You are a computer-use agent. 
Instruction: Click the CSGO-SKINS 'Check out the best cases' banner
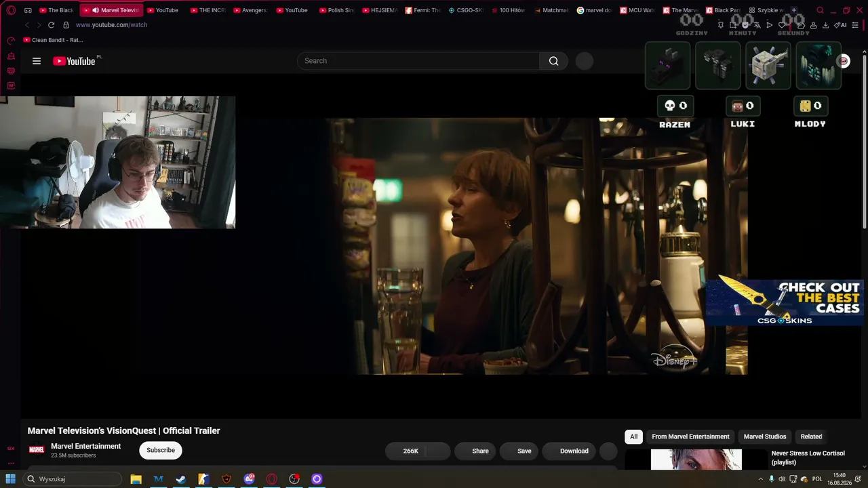[x=785, y=301]
